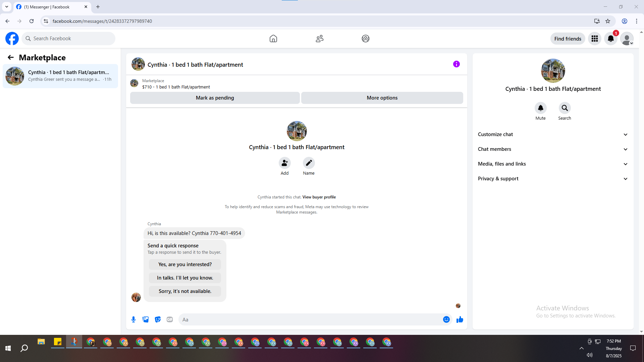Viewport: 644px width, 362px height.
Task: Open the account profile avatar menu
Action: coord(627,39)
